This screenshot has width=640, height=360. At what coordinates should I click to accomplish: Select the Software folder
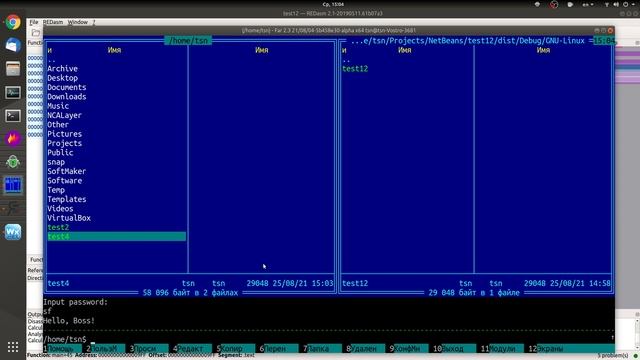(64, 181)
